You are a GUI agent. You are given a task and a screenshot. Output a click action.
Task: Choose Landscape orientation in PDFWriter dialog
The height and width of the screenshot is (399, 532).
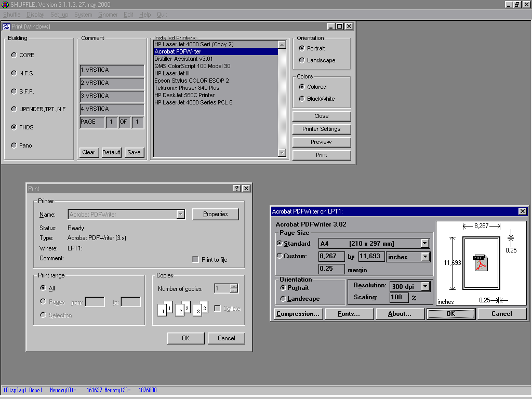[x=283, y=299]
